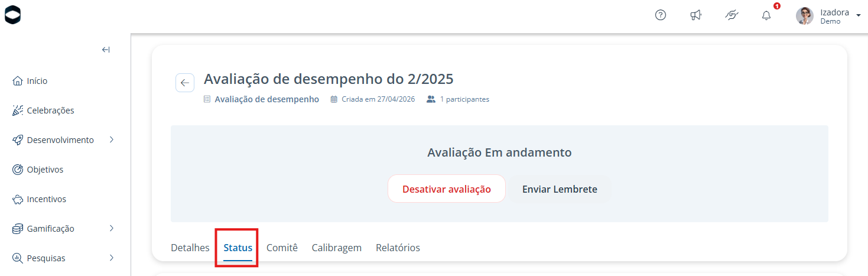Go back using the arrow button

point(185,83)
